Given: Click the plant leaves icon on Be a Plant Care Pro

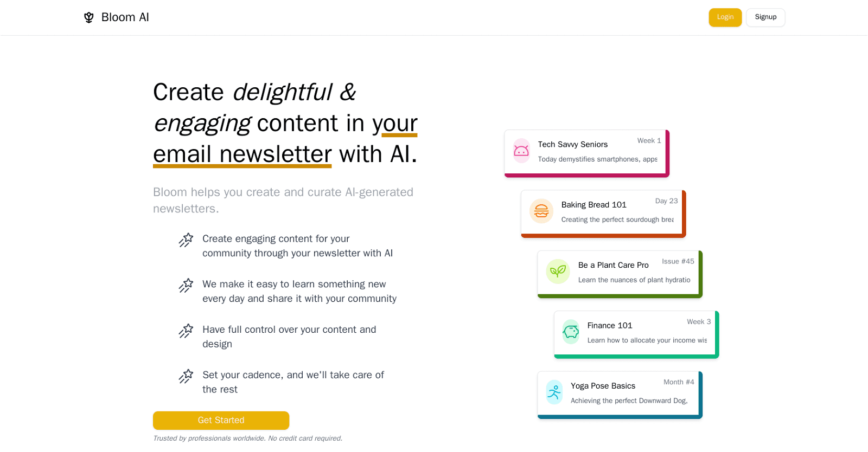Looking at the screenshot, I should (x=558, y=272).
